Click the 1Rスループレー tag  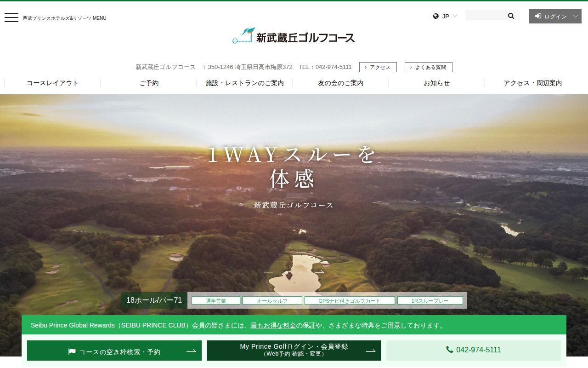click(430, 301)
